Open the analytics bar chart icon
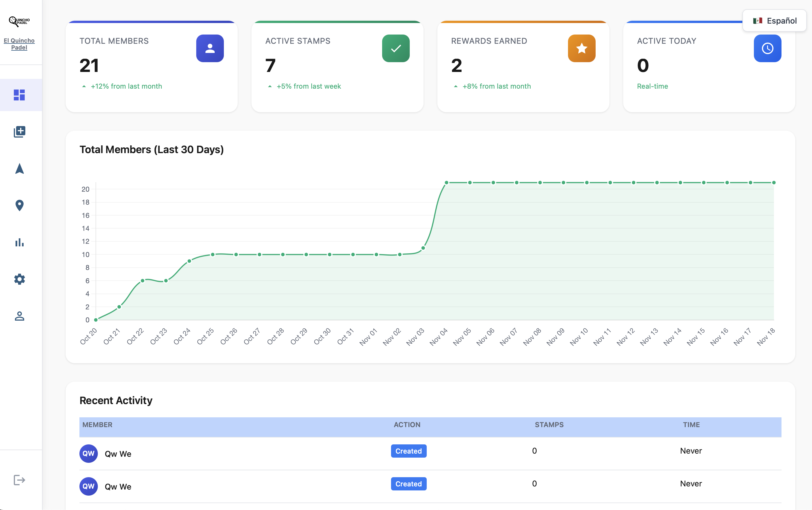Screen dimensions: 812x510 tap(20, 243)
